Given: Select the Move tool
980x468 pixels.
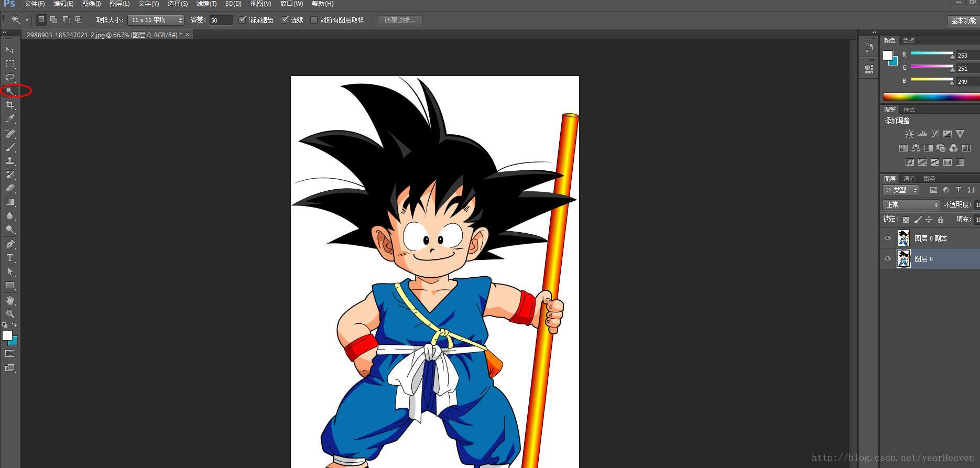Looking at the screenshot, I should (10, 50).
